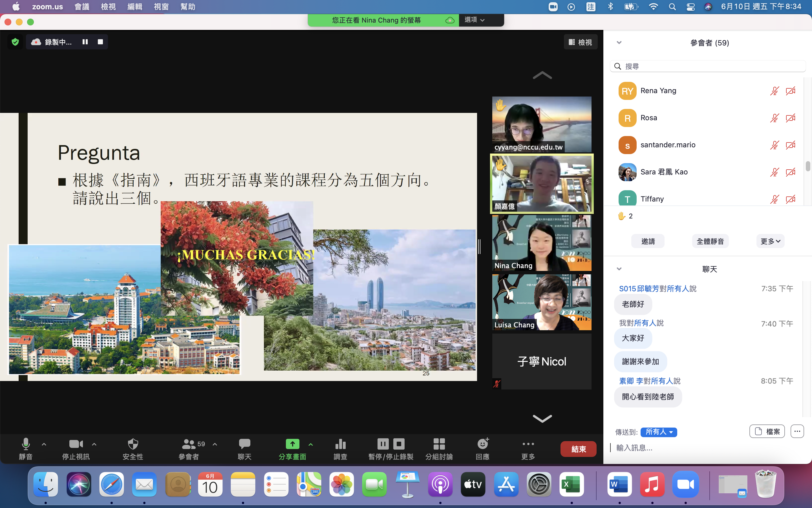Toggle Rosa's camera-off icon
812x508 pixels.
[791, 118]
